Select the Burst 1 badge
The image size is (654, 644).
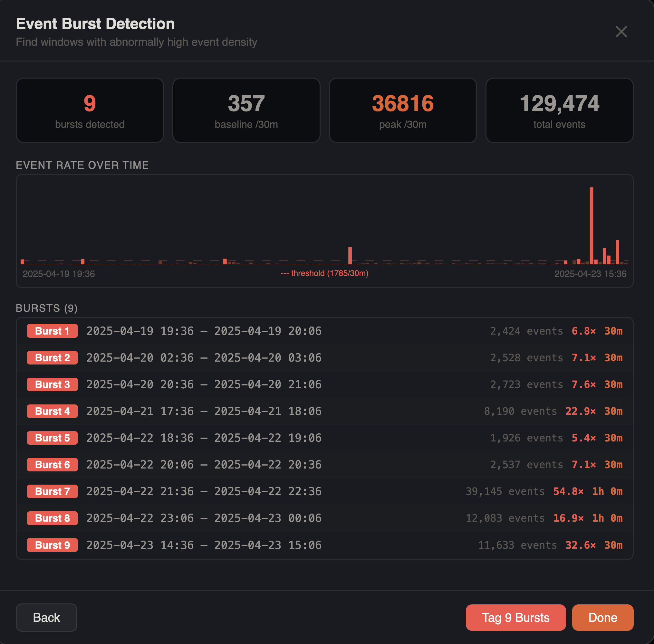pyautogui.click(x=52, y=331)
